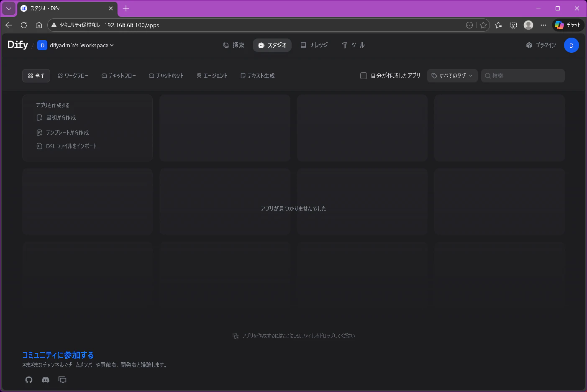Image resolution: width=587 pixels, height=392 pixels.
Task: Filter apps by エージェント
Action: click(x=212, y=76)
